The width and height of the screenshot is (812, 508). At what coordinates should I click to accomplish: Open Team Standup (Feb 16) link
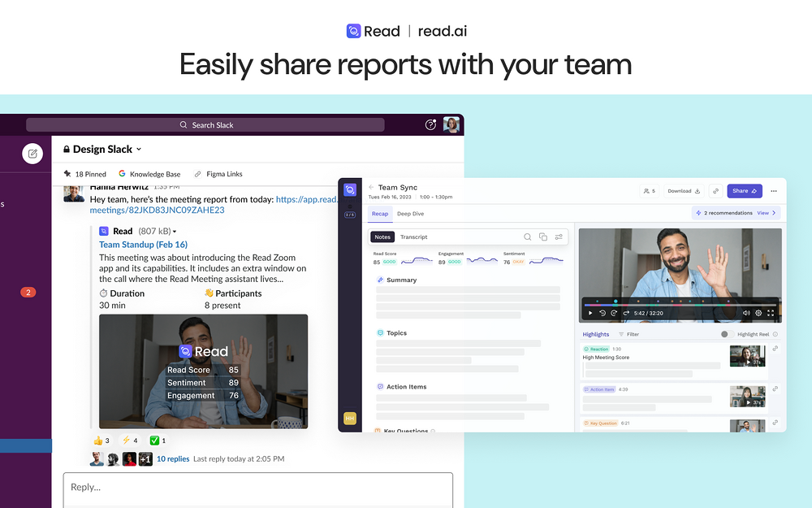point(144,245)
